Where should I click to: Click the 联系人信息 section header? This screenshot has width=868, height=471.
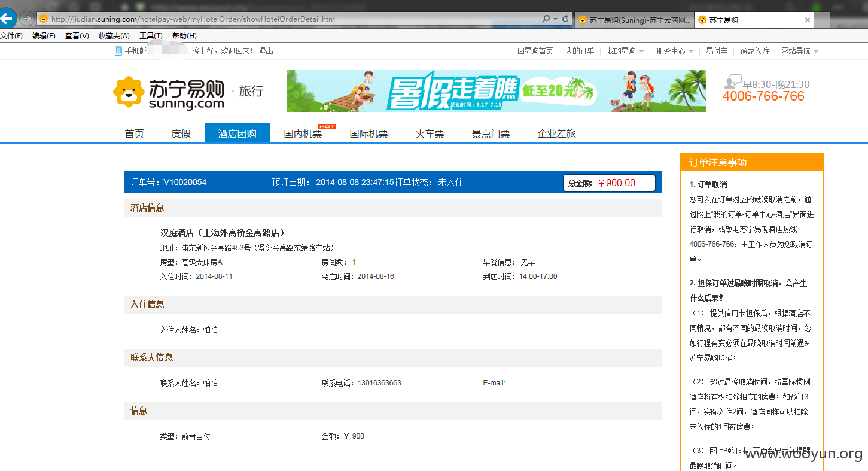point(393,358)
